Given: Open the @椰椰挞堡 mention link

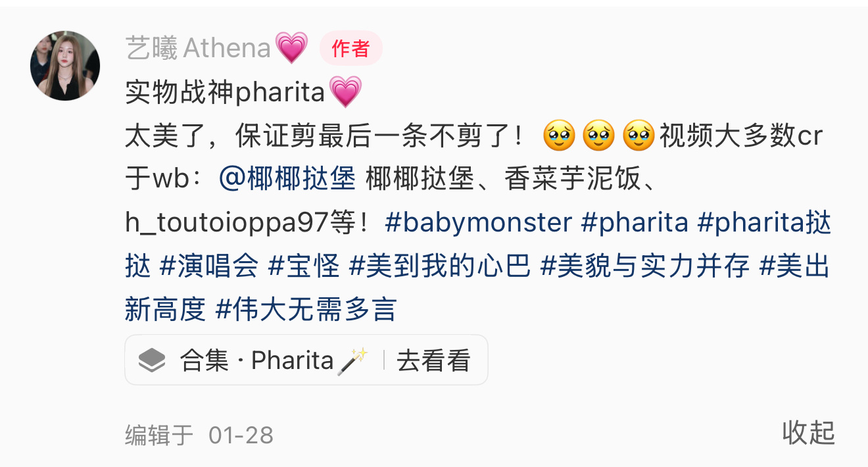Looking at the screenshot, I should point(287,180).
